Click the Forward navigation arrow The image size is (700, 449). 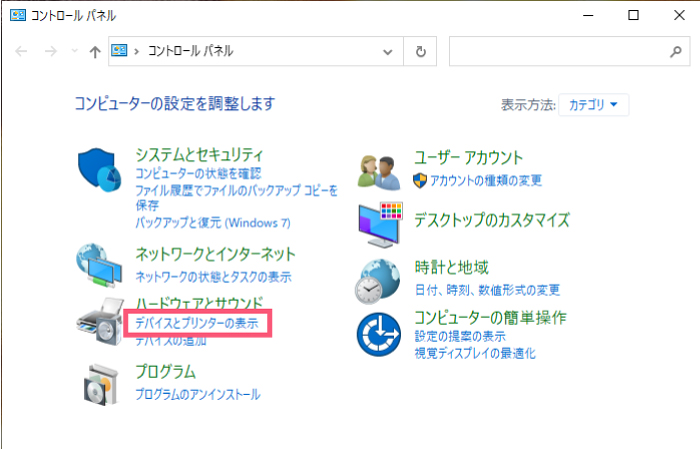point(50,51)
